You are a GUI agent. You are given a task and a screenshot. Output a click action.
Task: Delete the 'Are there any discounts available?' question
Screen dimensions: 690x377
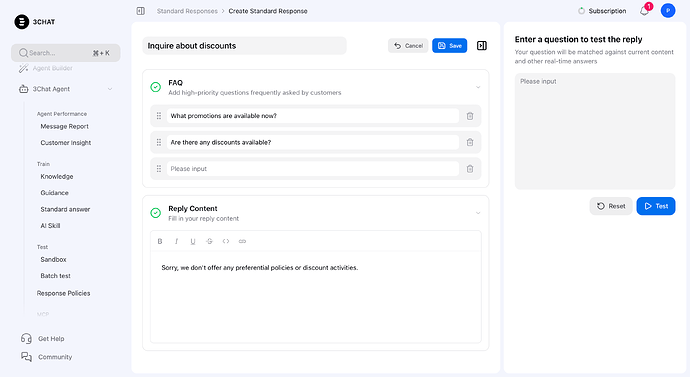pos(470,142)
